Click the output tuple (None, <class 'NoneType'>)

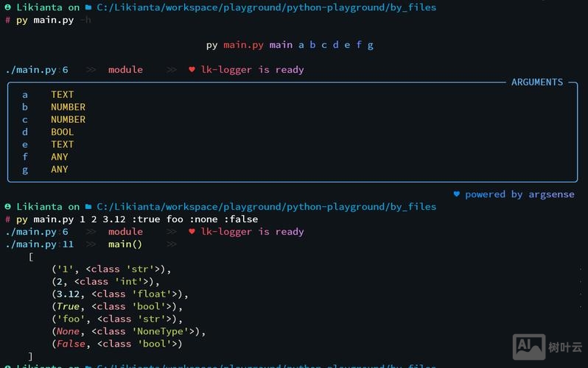129,331
